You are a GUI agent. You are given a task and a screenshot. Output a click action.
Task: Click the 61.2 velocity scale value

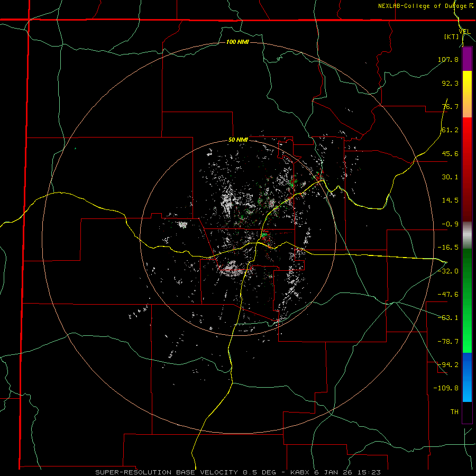click(450, 130)
